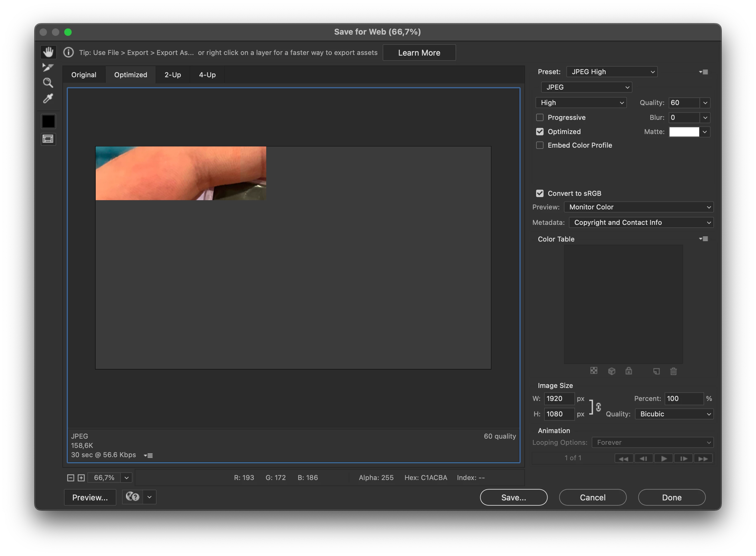Click the browser preview globe icon

132,497
